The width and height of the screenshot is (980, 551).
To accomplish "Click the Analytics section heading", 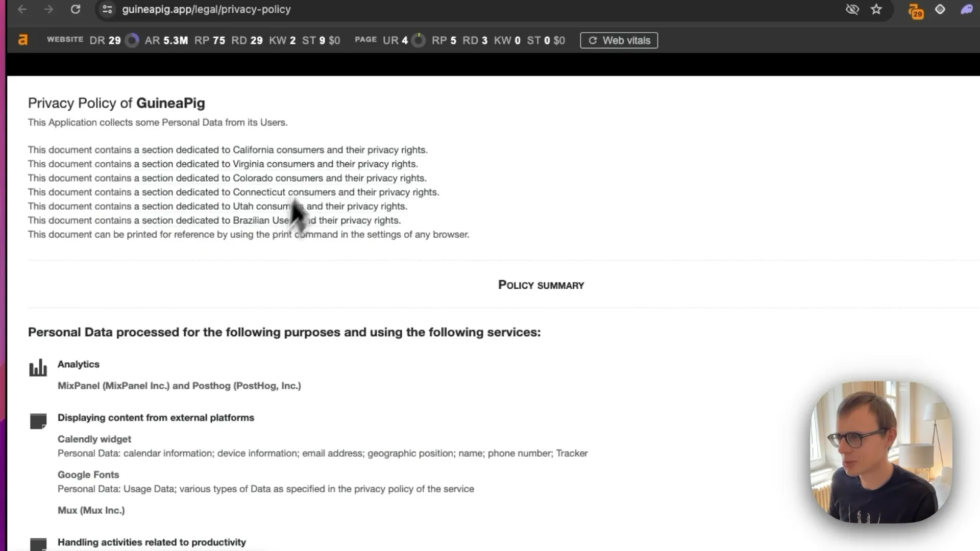I will point(79,364).
